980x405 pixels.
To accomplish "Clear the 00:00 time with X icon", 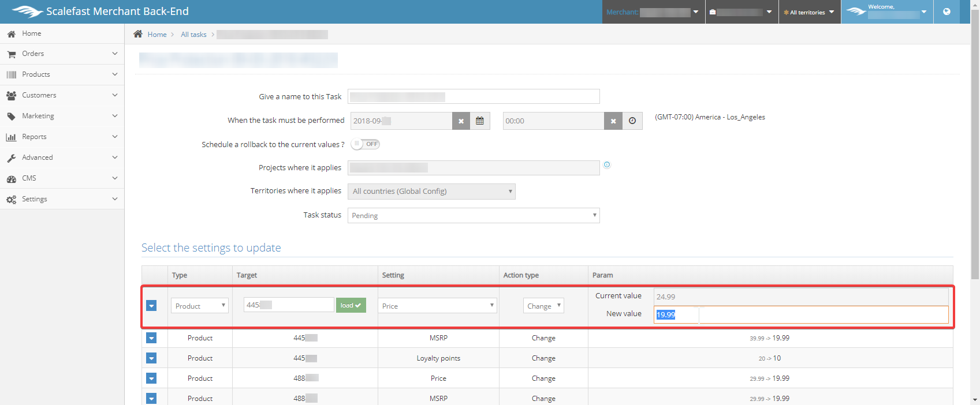I will coord(613,121).
